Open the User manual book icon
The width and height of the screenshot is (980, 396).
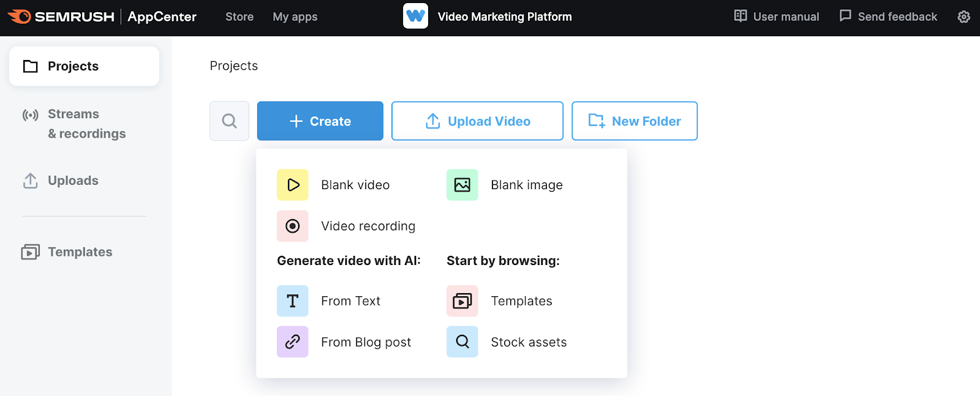741,16
